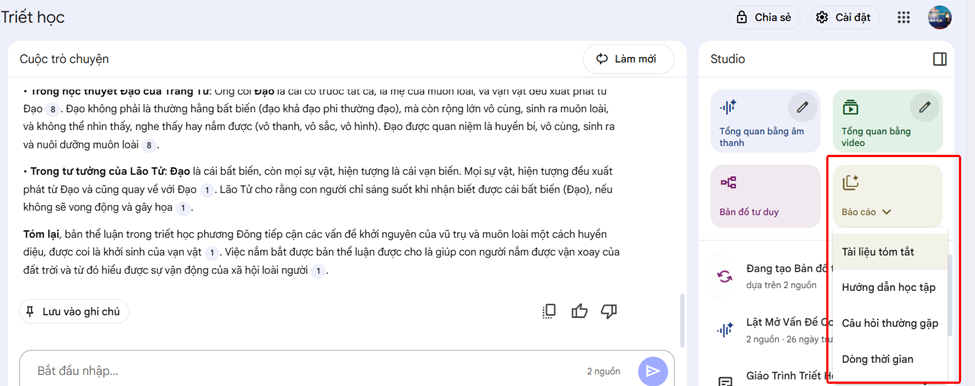Pick Câu hỏi thường gặp from the list
This screenshot has height=386, width=975.
pos(889,323)
